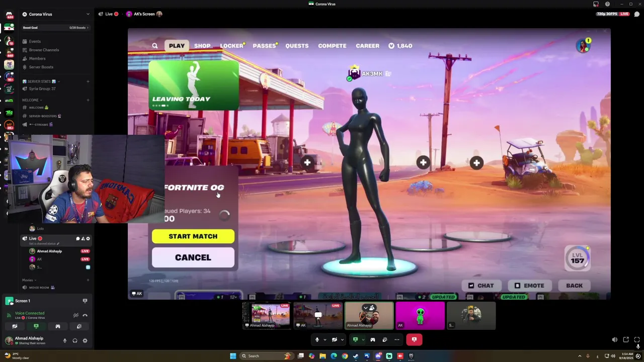Pop out the stream window
The width and height of the screenshot is (644, 362).
click(x=626, y=339)
